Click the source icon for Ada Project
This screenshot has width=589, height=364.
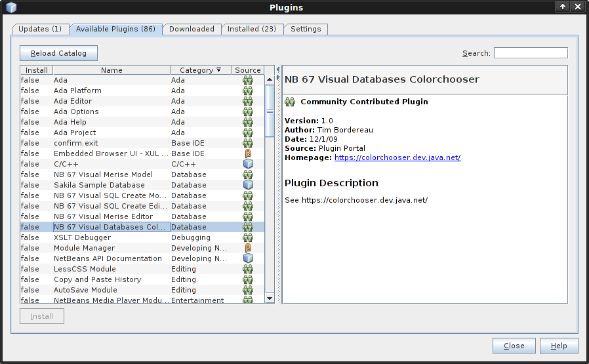coord(247,132)
